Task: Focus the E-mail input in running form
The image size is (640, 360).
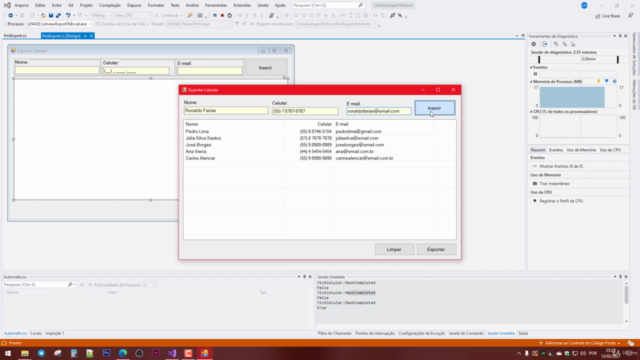Action: 378,111
